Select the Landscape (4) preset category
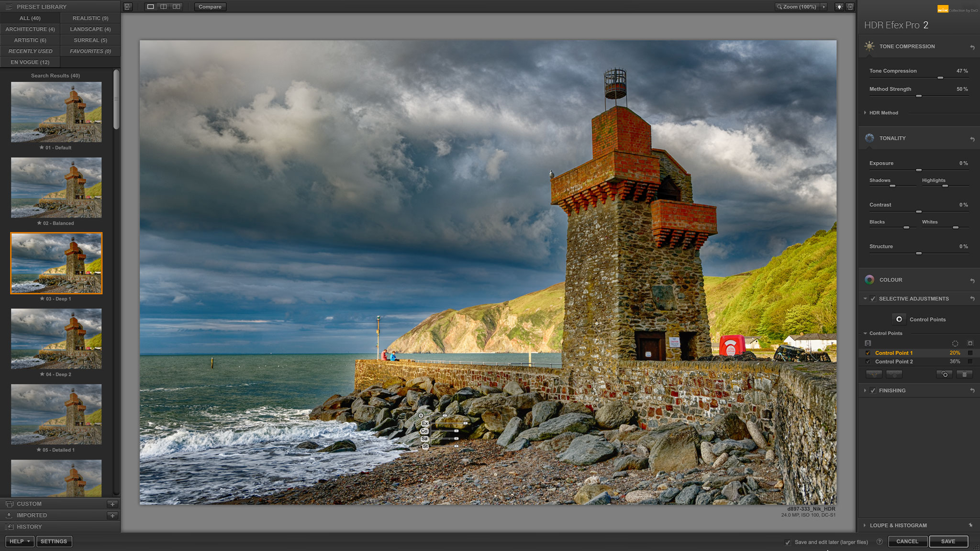This screenshot has height=551, width=980. [90, 29]
